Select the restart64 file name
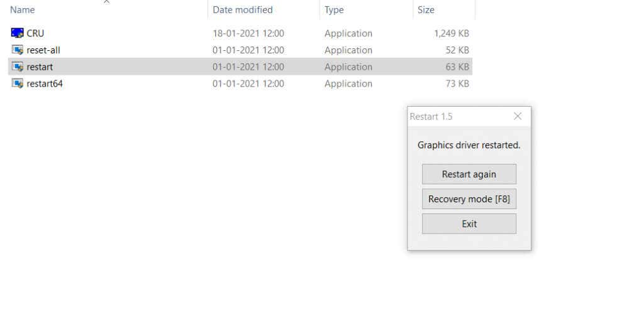This screenshot has height=314, width=644. (x=45, y=84)
